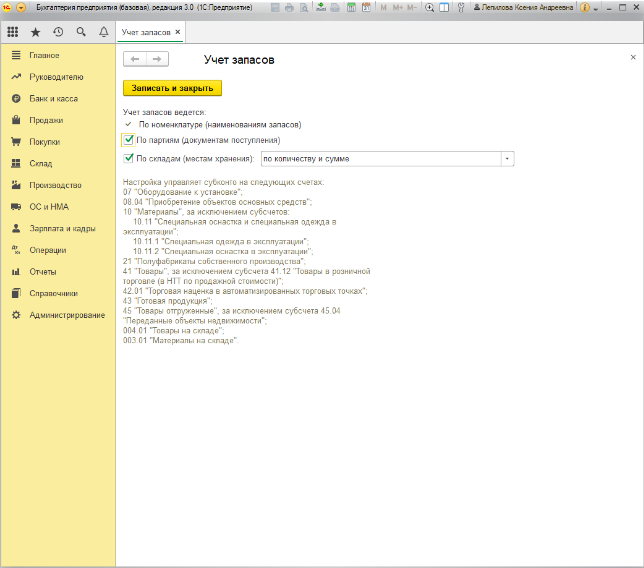Open the History clock icon
Image resolution: width=644 pixels, height=568 pixels.
coord(58,32)
